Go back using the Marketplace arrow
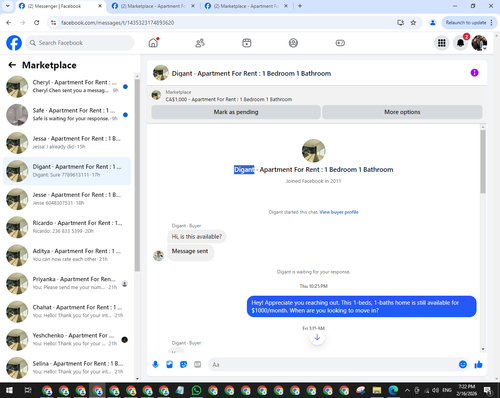This screenshot has width=500, height=398. [x=12, y=65]
